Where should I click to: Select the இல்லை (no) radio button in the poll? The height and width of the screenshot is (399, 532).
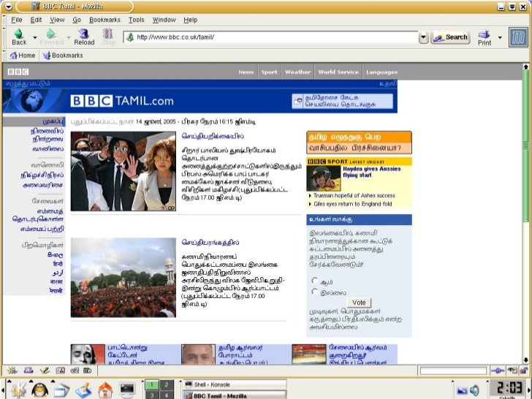tap(314, 292)
